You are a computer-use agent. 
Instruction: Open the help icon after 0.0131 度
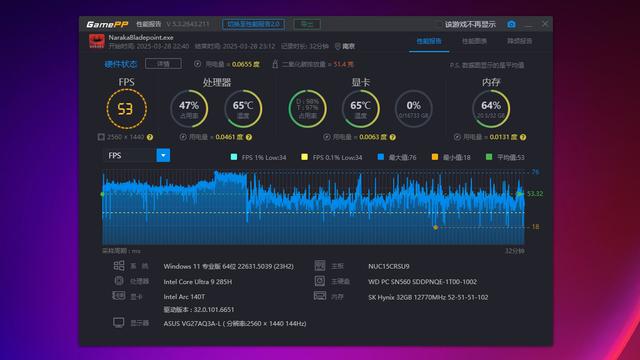coord(523,137)
